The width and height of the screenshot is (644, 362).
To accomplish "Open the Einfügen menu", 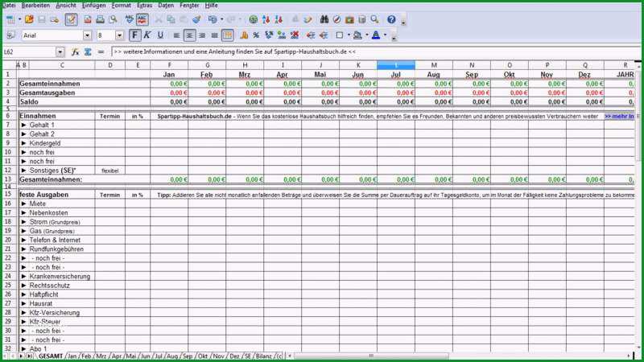I will [93, 6].
